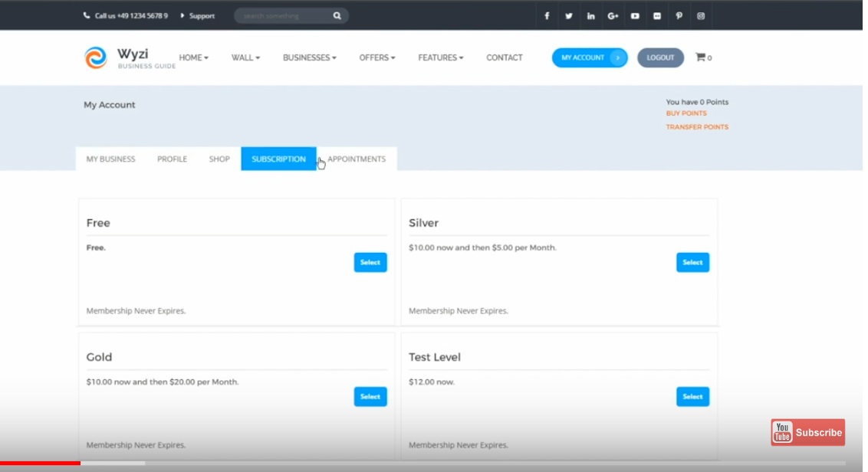Expand the FEATURES navigation dropdown
Image resolution: width=868 pixels, height=472 pixels.
click(440, 57)
